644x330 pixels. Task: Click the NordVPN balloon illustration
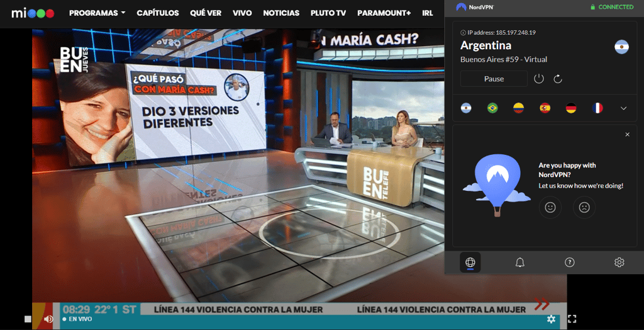pyautogui.click(x=497, y=185)
